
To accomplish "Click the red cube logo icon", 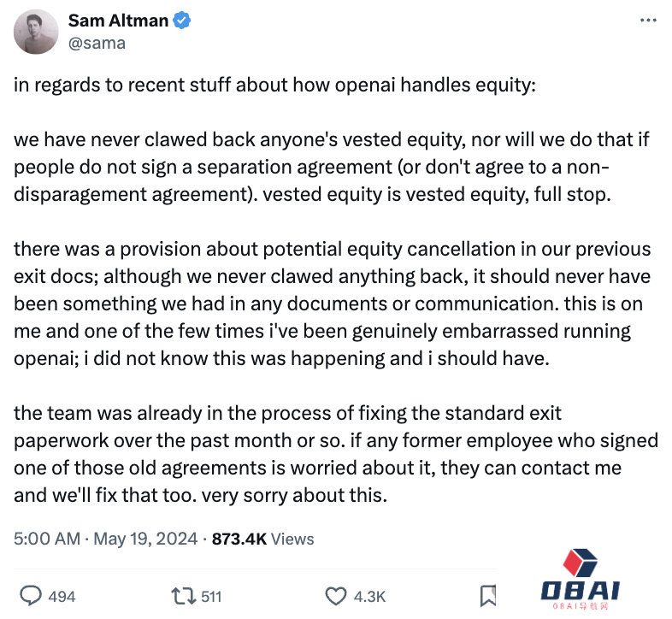I will click(580, 563).
